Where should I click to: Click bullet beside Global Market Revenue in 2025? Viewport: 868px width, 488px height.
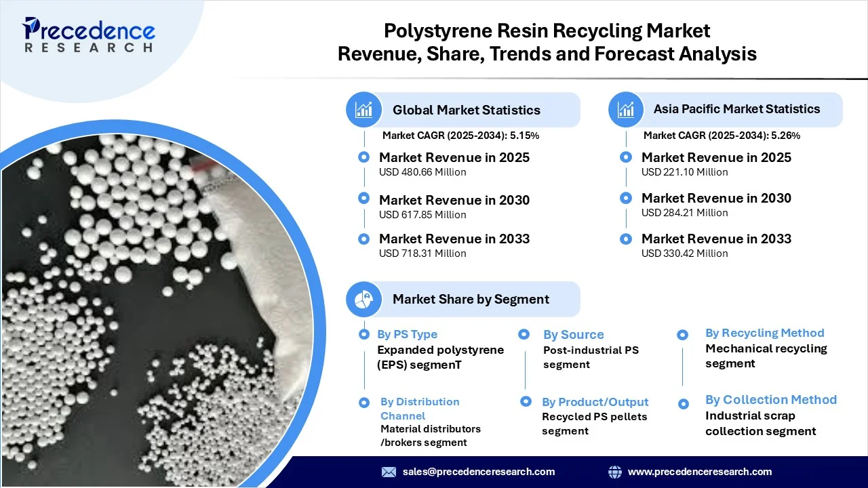(x=363, y=157)
